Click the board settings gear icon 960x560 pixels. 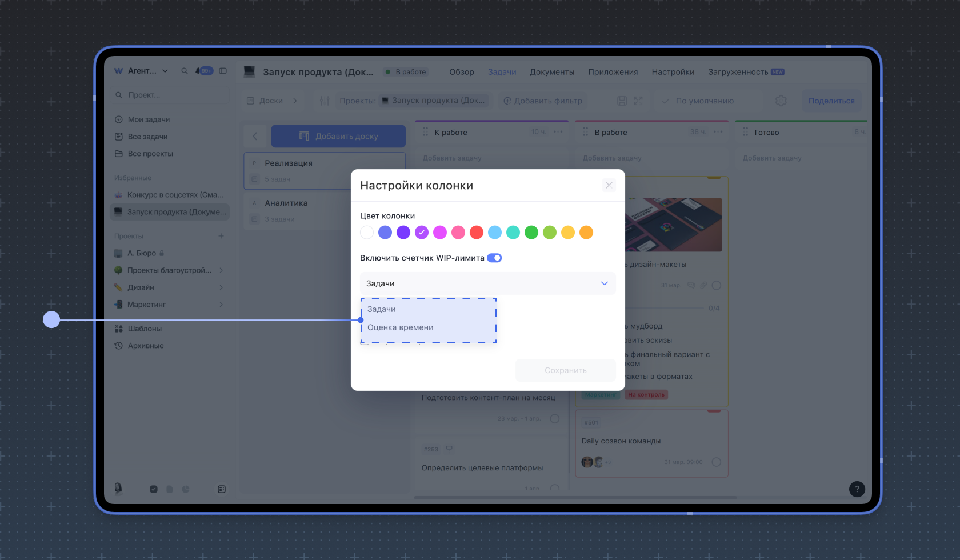pos(781,101)
